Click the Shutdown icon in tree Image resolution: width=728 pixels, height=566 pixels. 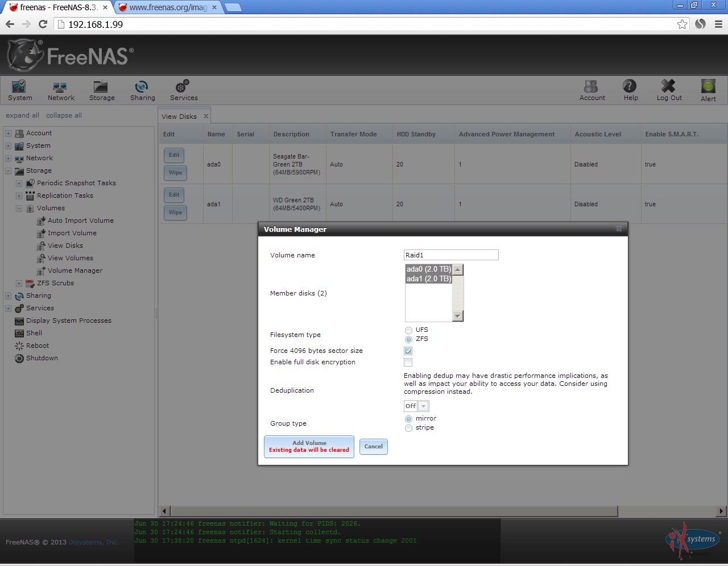[x=19, y=358]
